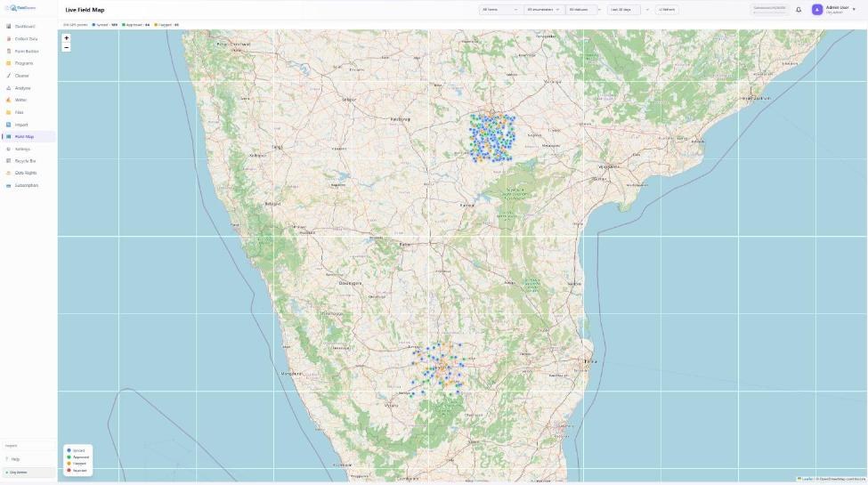This screenshot has width=868, height=485.
Task: Expand the Admin User menu arrow
Action: pos(854,10)
